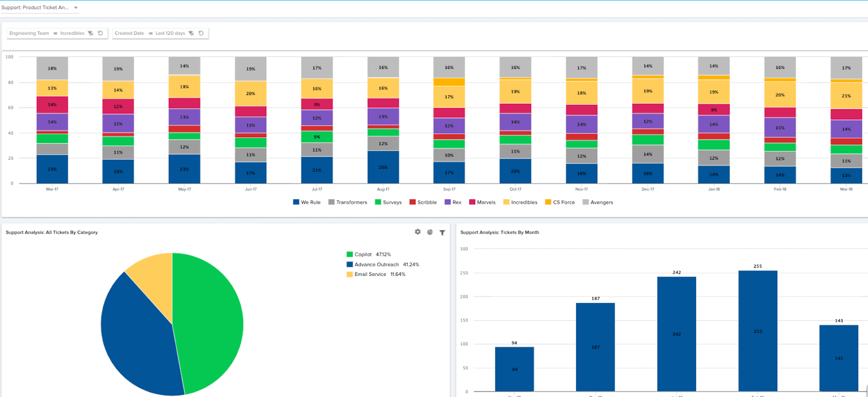Expand the Support dashboard selector dropdown
This screenshot has width=868, height=397.
[x=76, y=8]
